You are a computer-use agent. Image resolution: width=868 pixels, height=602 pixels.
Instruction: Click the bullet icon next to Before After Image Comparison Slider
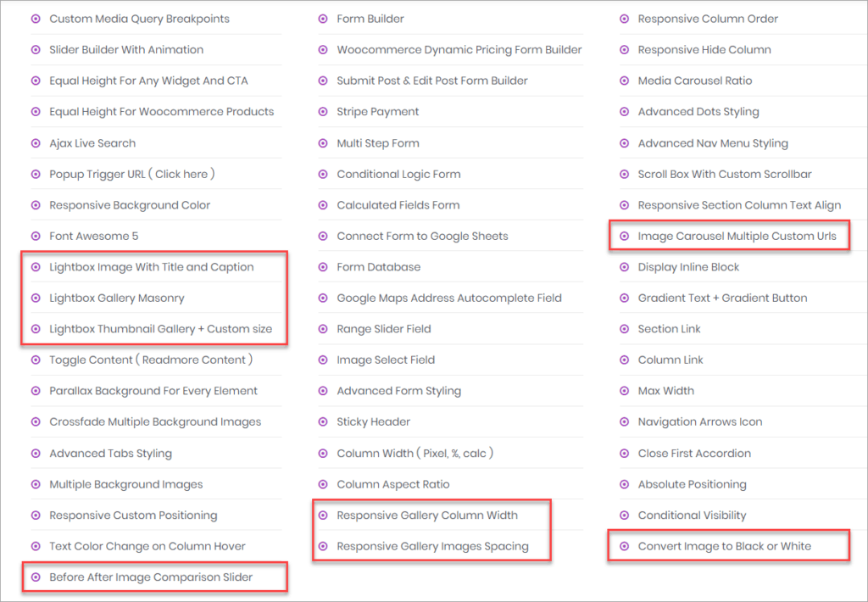click(x=36, y=577)
